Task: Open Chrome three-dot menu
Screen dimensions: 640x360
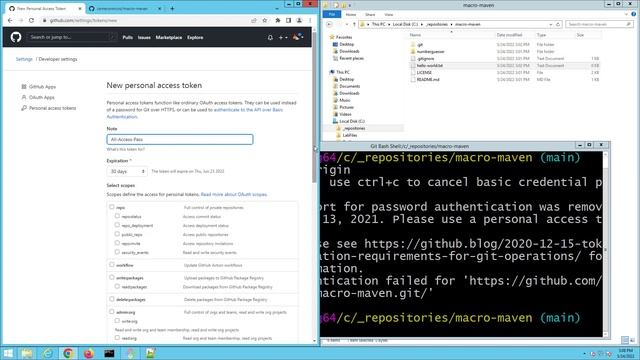Action: coord(310,20)
